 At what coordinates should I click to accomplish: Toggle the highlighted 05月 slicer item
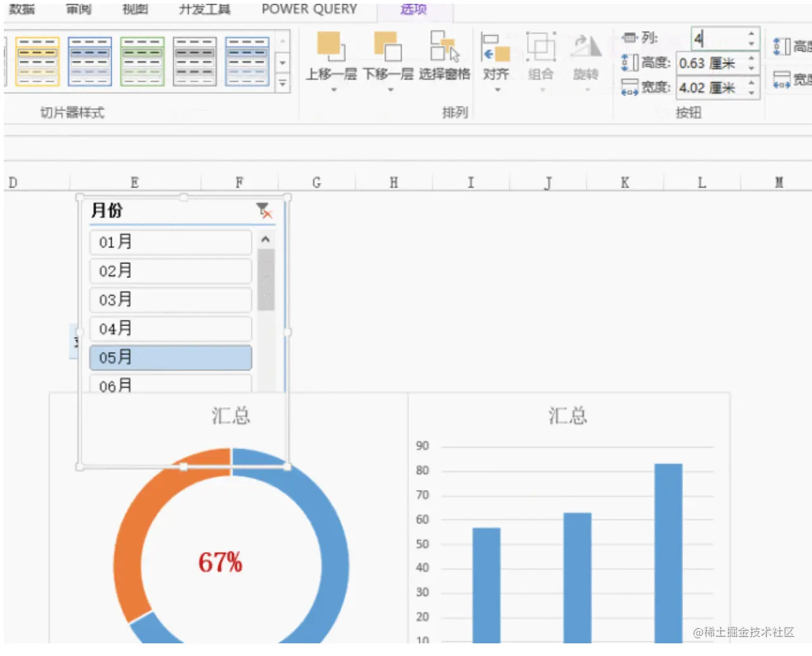pyautogui.click(x=170, y=358)
